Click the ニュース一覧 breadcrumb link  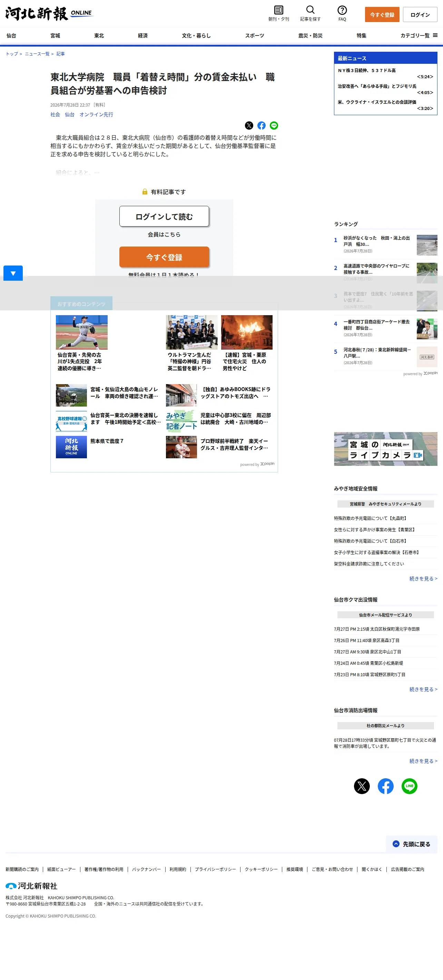pyautogui.click(x=37, y=54)
